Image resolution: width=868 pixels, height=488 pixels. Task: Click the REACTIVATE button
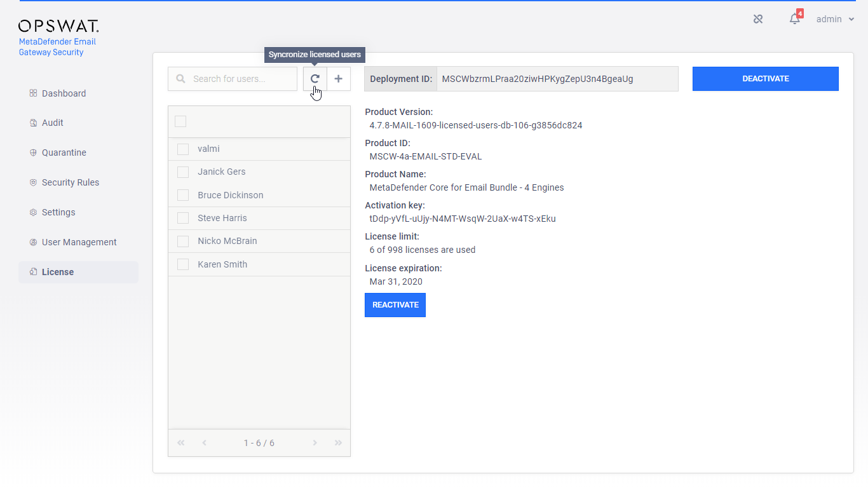pyautogui.click(x=395, y=305)
